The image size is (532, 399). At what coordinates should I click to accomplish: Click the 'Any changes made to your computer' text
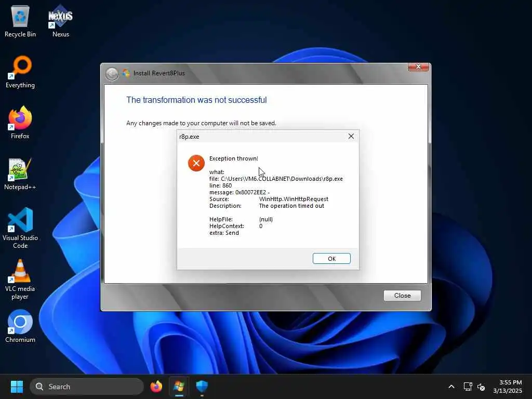201,123
